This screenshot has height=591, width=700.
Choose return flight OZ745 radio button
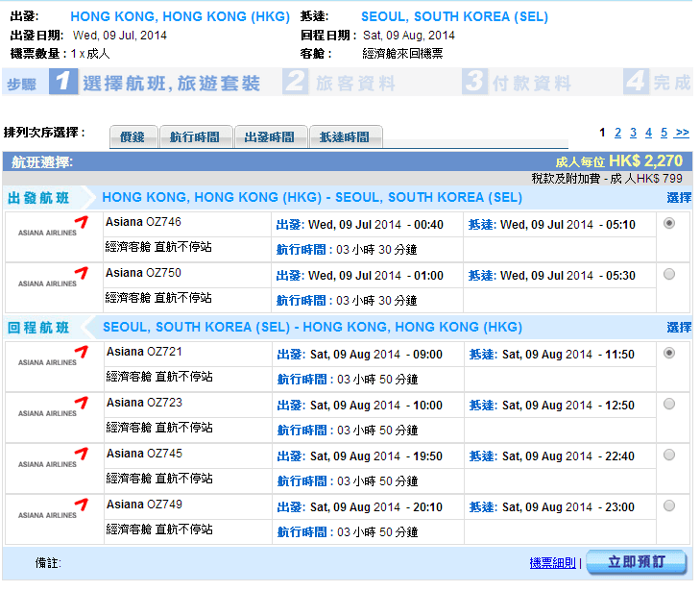click(x=668, y=455)
